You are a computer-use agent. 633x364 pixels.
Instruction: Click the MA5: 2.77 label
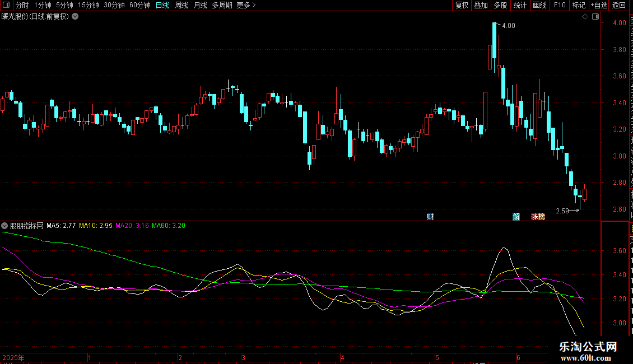pyautogui.click(x=61, y=226)
